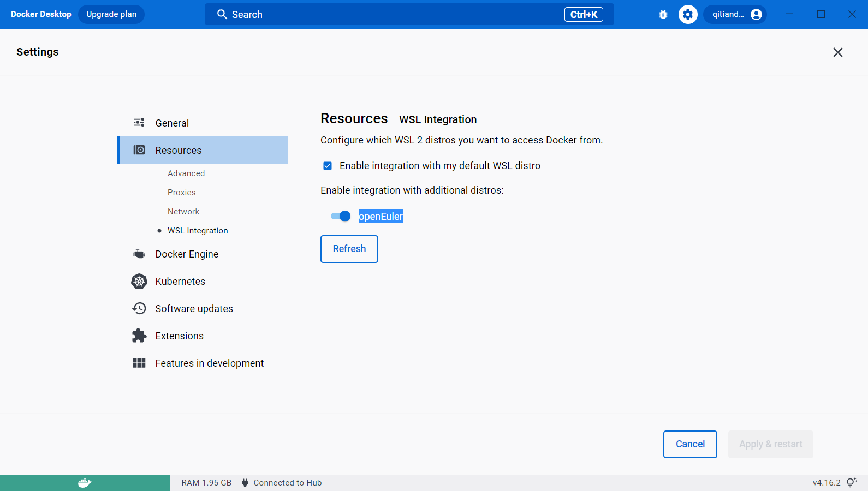Open the qitiand account menu
The image size is (868, 491).
[735, 15]
